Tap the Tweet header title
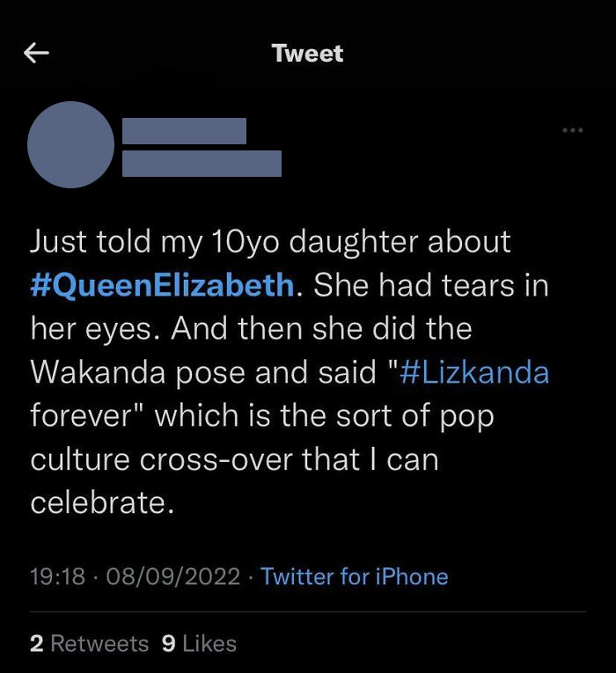Screen dimensions: 616x673 (x=307, y=54)
